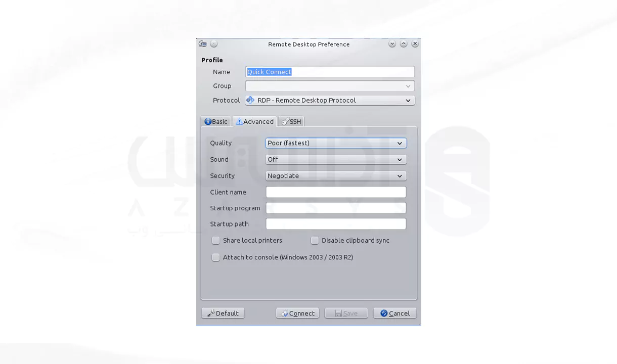Click the Startup path text field
Image resolution: width=617 pixels, height=364 pixels.
click(336, 224)
